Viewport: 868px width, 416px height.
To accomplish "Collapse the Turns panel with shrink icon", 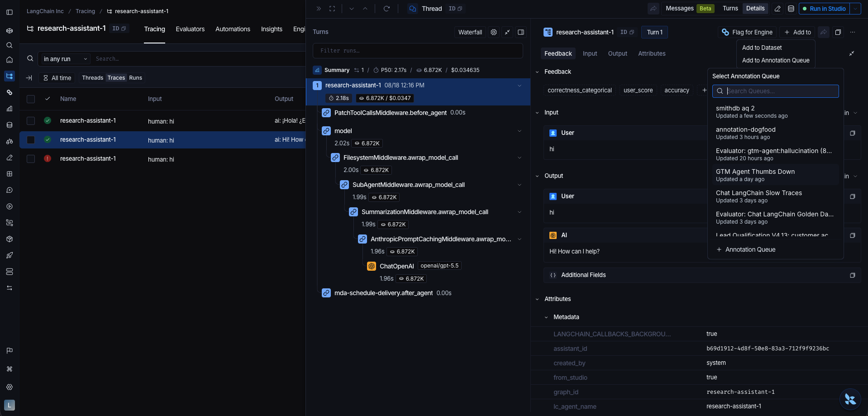I will tap(507, 32).
